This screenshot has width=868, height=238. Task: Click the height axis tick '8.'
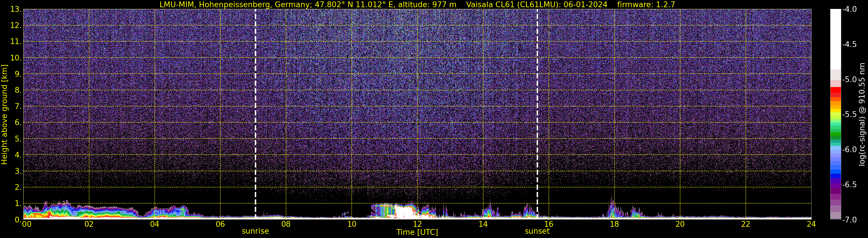point(18,90)
